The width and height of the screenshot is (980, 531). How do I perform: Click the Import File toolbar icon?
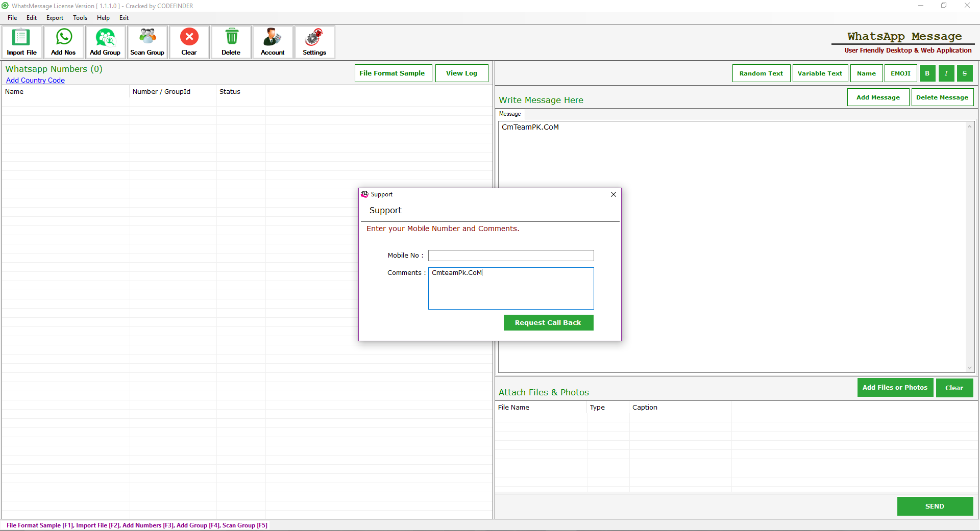[21, 42]
